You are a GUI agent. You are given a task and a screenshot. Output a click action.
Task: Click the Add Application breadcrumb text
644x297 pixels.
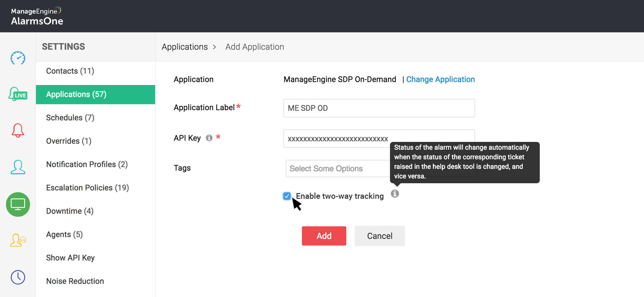pyautogui.click(x=255, y=47)
